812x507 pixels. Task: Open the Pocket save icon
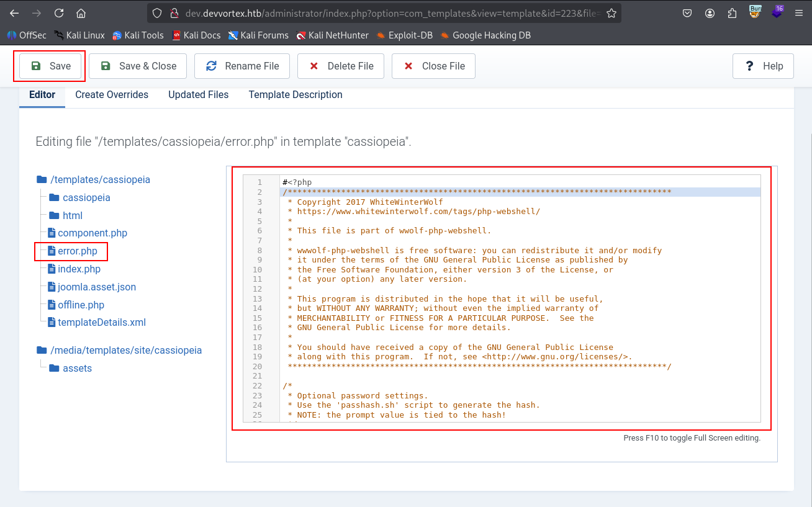[687, 13]
